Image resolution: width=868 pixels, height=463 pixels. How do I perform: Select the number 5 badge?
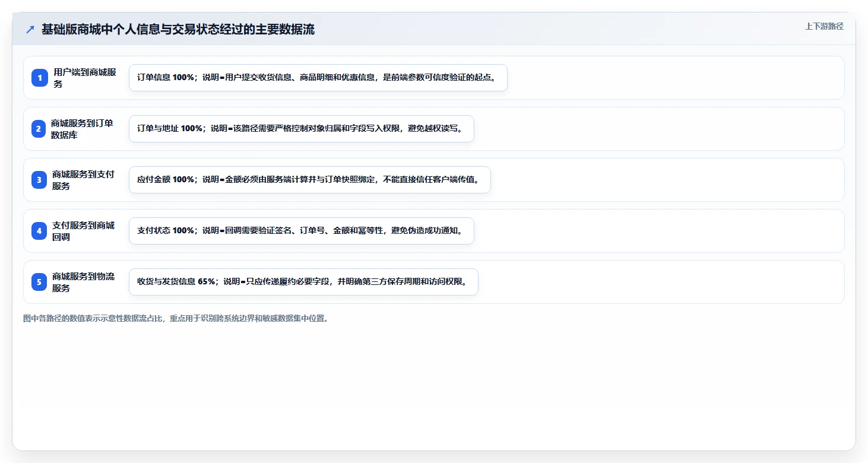tap(39, 282)
